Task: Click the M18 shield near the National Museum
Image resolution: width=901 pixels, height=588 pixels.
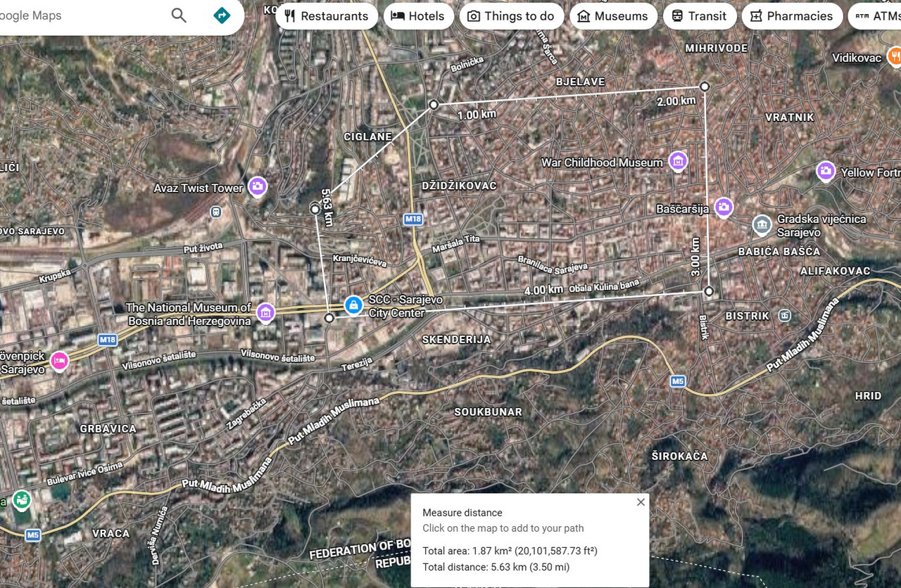Action: [107, 340]
